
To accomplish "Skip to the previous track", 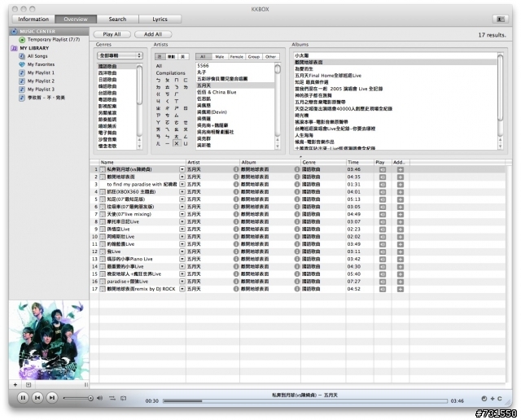I will (37, 398).
